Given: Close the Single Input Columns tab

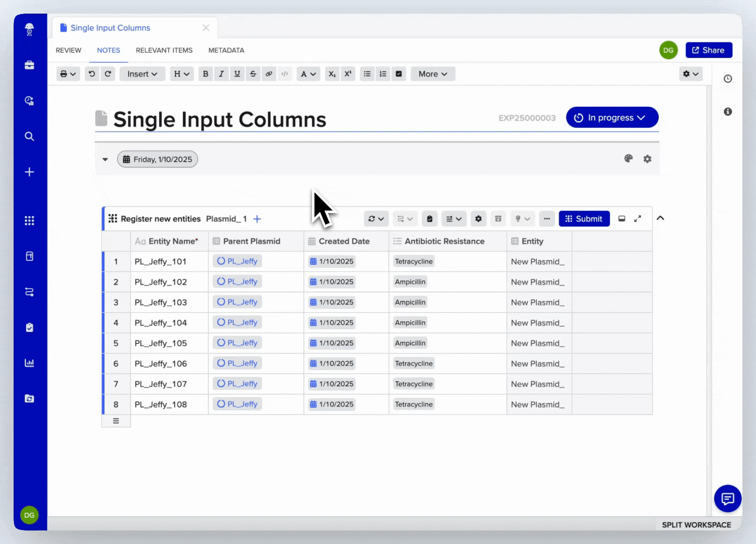Looking at the screenshot, I should [x=206, y=28].
